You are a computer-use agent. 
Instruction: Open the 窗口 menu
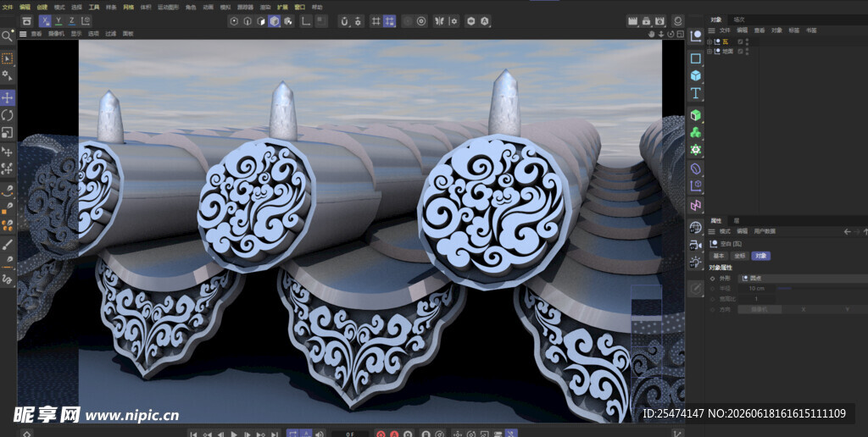pos(299,7)
